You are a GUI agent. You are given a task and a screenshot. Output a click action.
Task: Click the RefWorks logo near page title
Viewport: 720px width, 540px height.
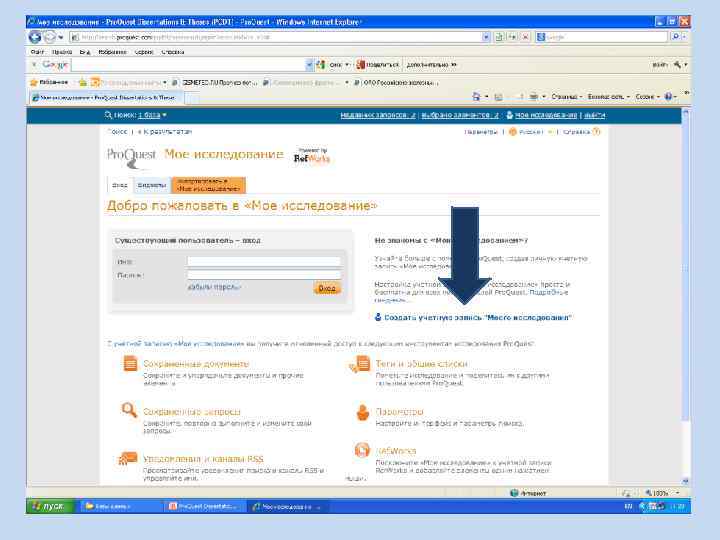pos(311,156)
